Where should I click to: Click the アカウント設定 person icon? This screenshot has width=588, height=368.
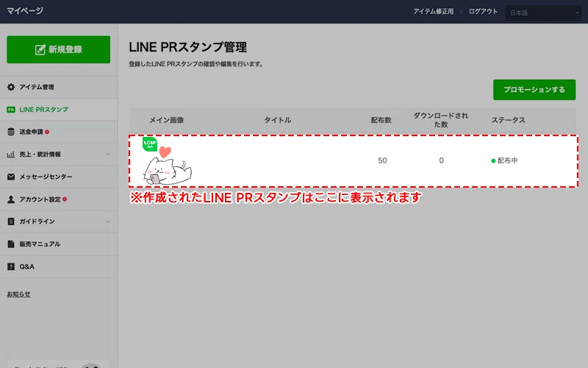[11, 199]
